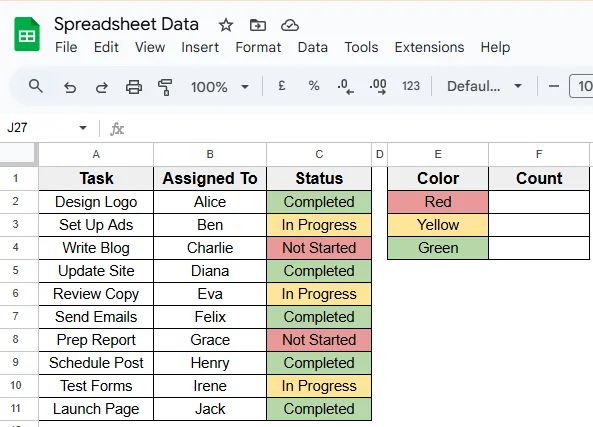Open more number formats 123
593x427 pixels.
coord(411,86)
